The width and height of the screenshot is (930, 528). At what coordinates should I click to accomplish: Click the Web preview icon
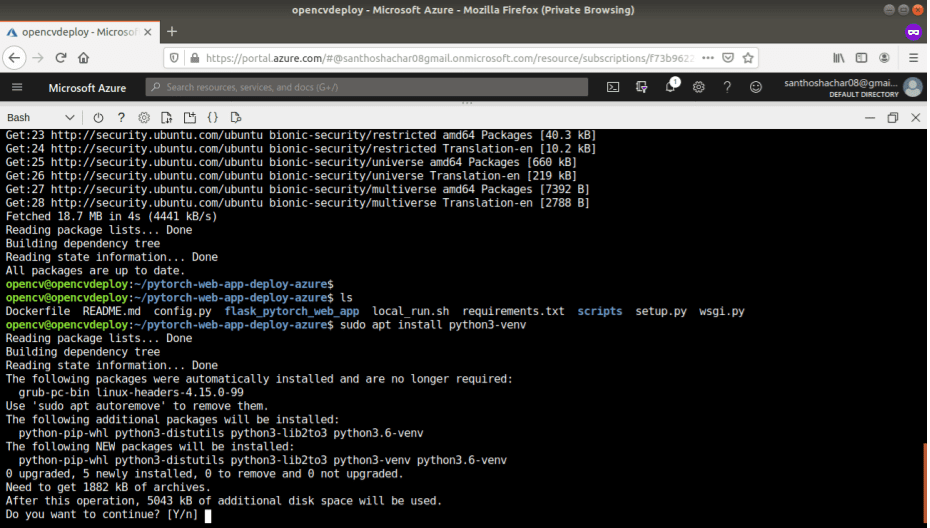pyautogui.click(x=235, y=117)
